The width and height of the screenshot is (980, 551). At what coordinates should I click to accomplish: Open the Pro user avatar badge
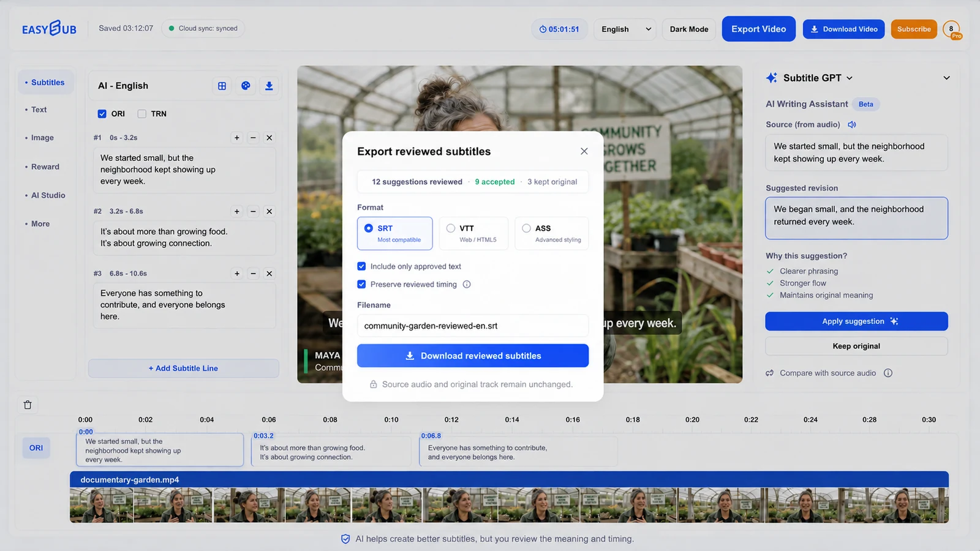pos(952,29)
